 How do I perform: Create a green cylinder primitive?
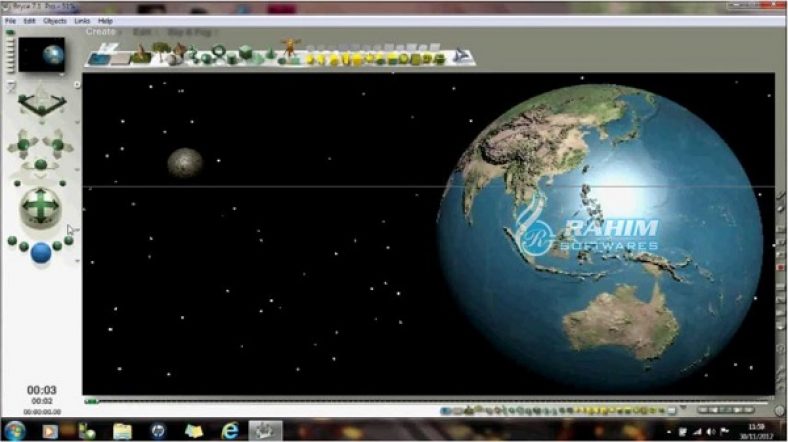click(x=232, y=60)
